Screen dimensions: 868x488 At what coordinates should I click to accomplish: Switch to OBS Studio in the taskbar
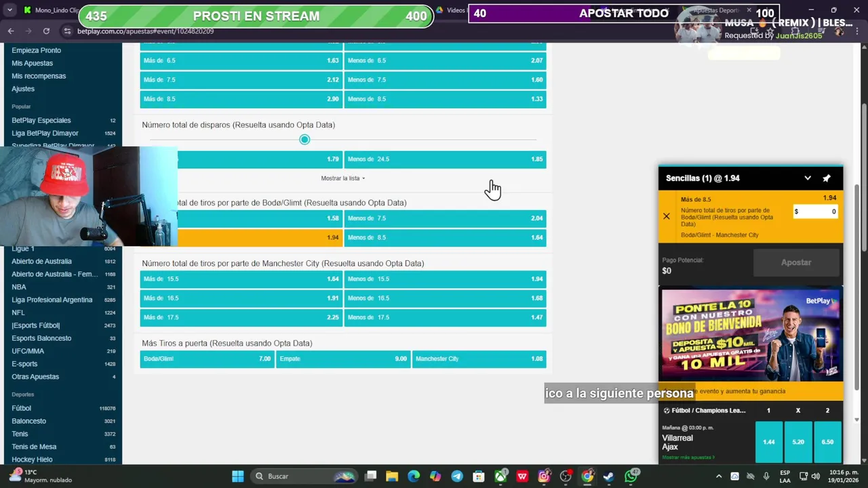[x=566, y=476]
